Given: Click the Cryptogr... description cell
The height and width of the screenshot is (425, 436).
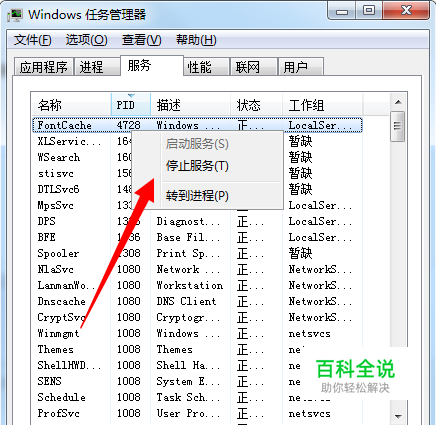Looking at the screenshot, I should (188, 317).
